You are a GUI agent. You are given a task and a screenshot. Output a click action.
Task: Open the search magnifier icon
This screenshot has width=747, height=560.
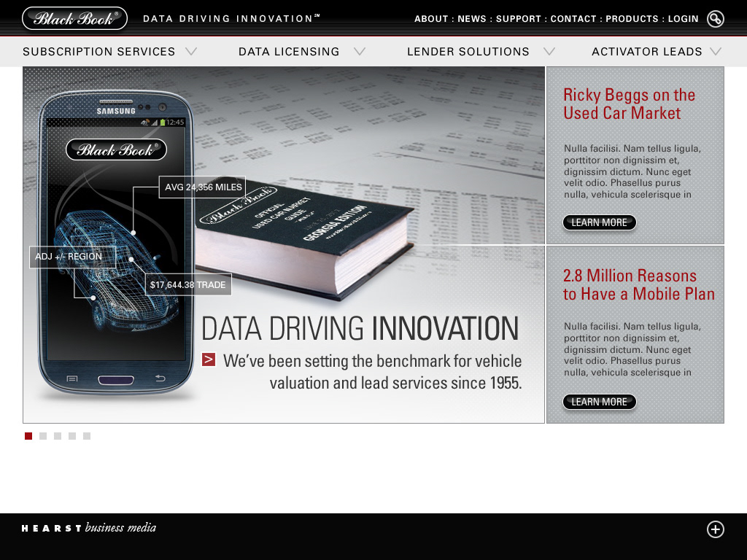(715, 19)
